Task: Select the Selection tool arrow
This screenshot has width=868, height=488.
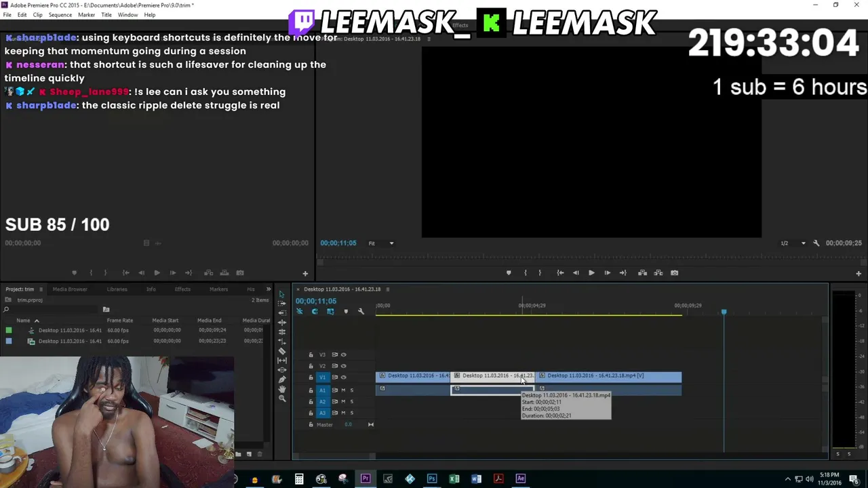Action: [x=282, y=294]
